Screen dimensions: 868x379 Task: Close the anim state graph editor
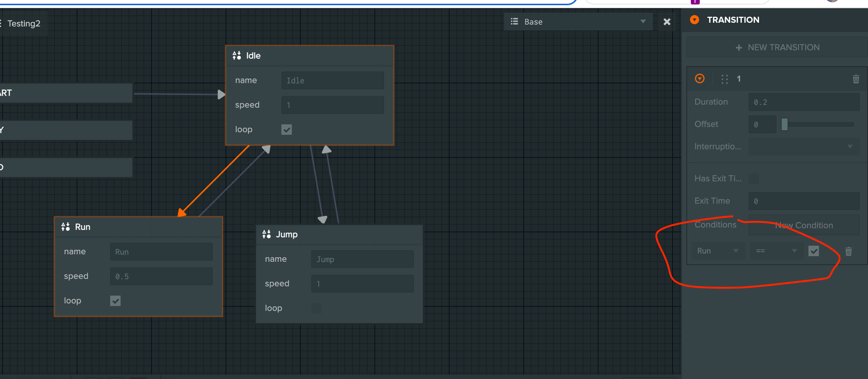tap(667, 22)
